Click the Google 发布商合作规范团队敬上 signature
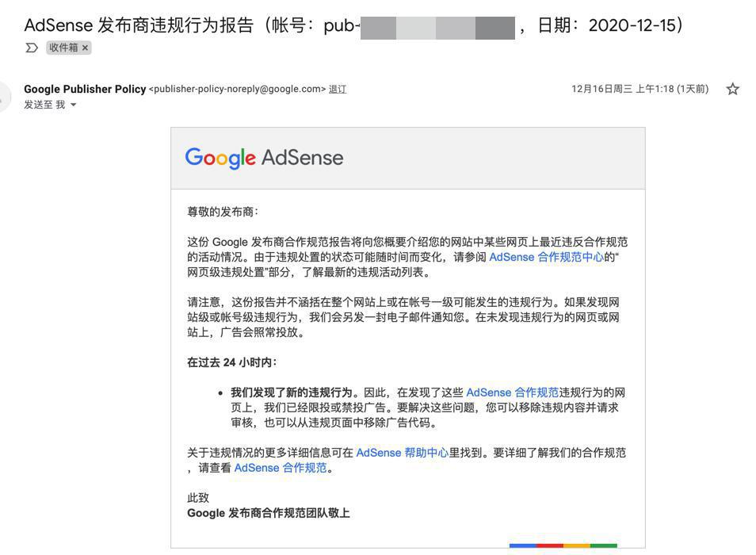 point(268,513)
